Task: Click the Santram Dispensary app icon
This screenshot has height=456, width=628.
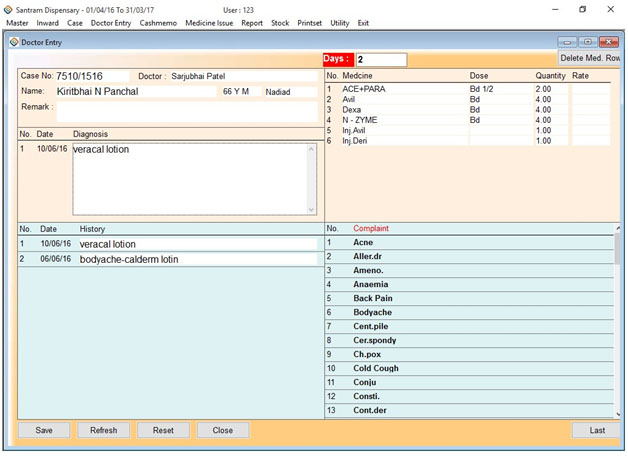Action: coord(9,9)
